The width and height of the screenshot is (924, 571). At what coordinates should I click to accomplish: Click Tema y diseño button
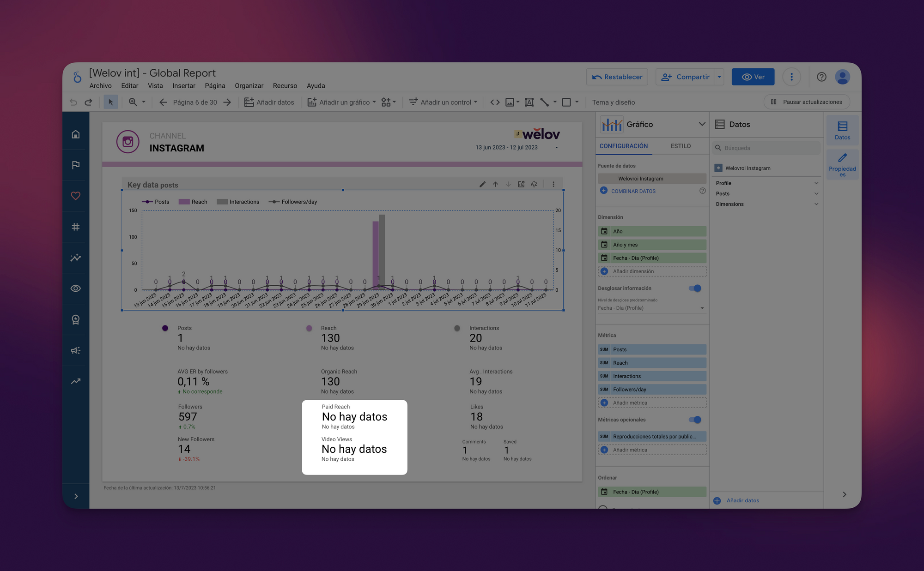click(x=614, y=102)
